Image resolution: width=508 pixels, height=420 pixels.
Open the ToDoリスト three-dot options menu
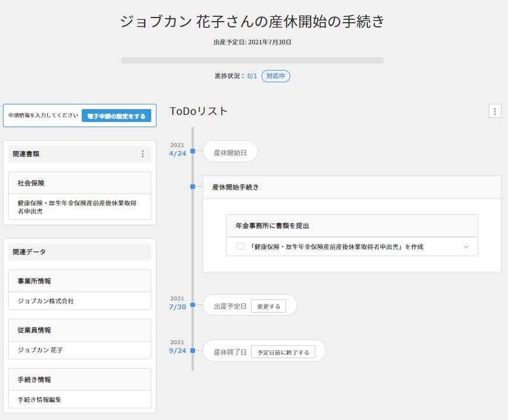495,111
